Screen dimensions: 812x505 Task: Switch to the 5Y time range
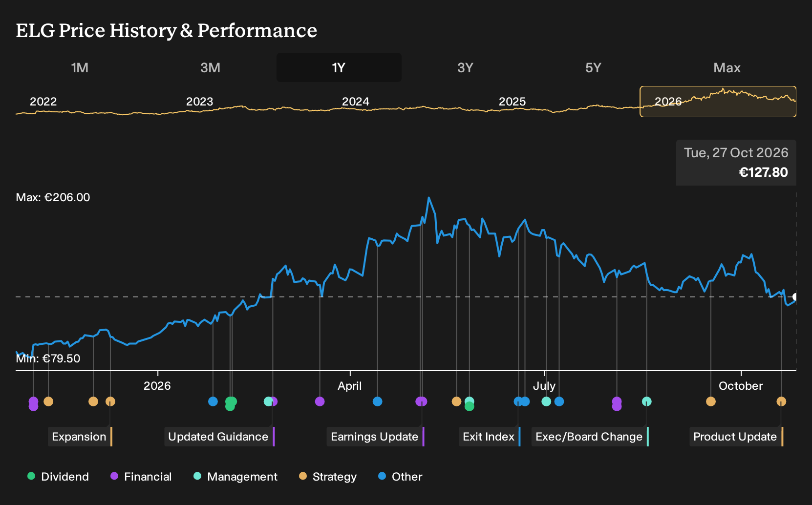coord(593,67)
